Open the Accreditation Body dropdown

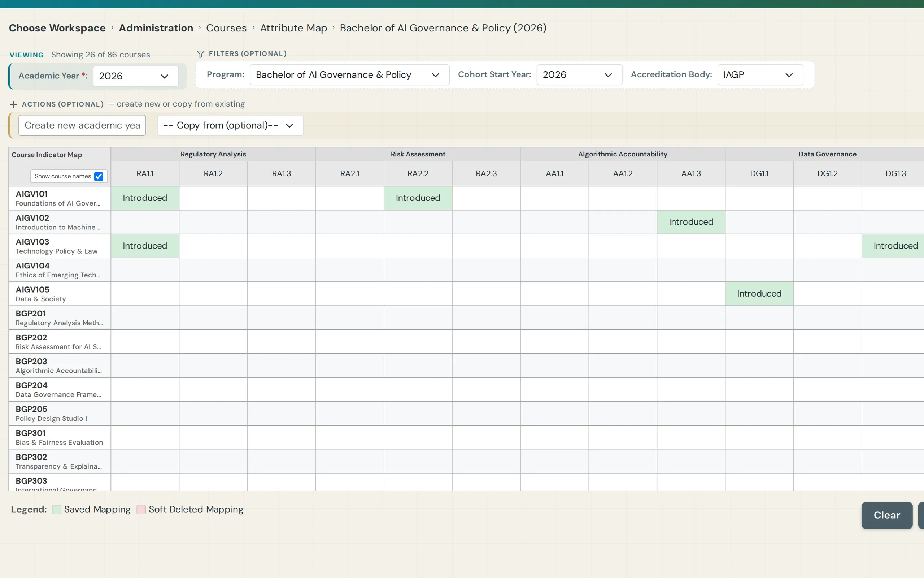[x=760, y=75]
